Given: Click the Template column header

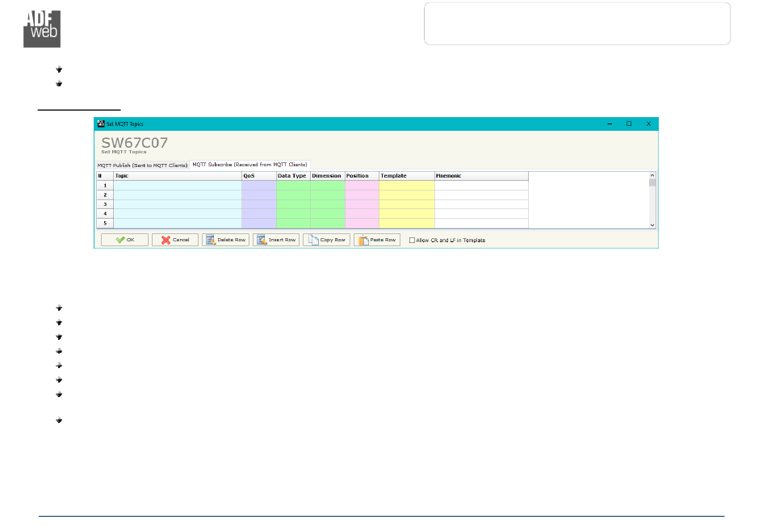Looking at the screenshot, I should point(406,175).
